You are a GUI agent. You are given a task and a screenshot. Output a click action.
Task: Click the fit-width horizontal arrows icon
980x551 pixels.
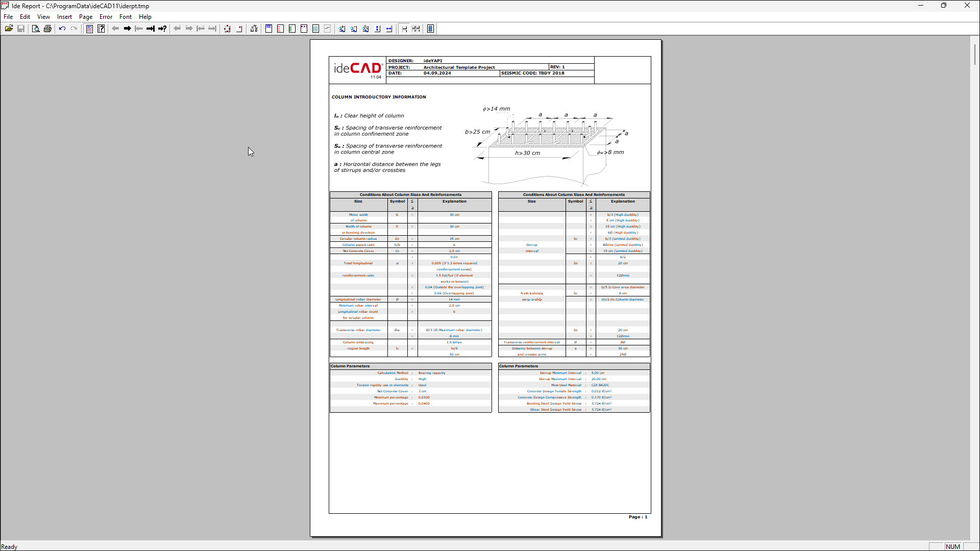point(389,29)
